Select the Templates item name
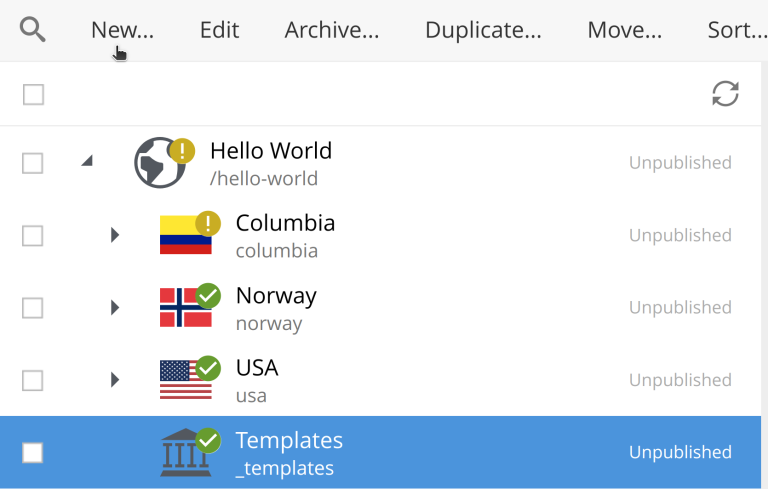Viewport: 768px width, 489px height. (289, 440)
